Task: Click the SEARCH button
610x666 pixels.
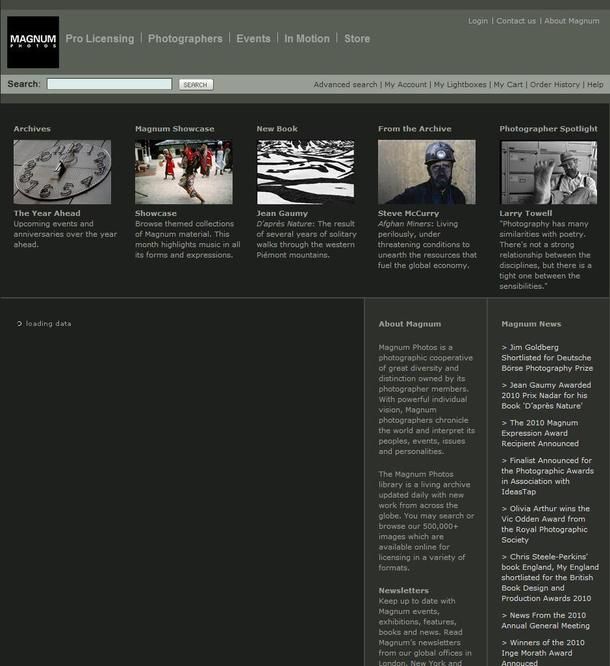Action: tap(196, 85)
